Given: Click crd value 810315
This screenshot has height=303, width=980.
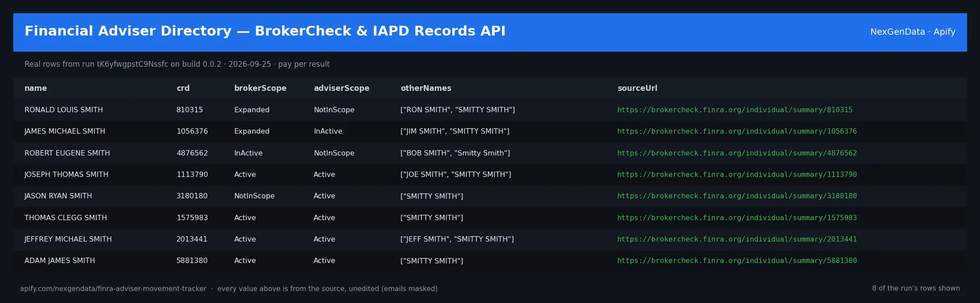Looking at the screenshot, I should (x=189, y=110).
